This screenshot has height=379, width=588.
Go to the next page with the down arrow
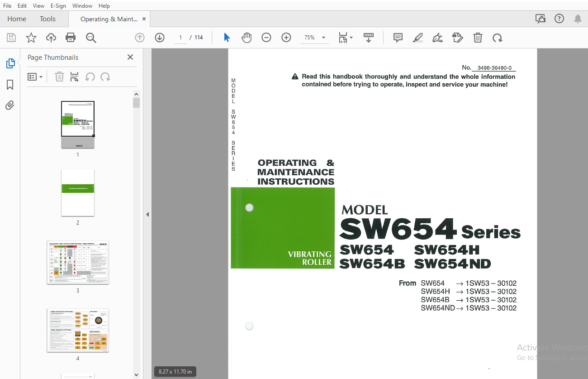(x=160, y=38)
